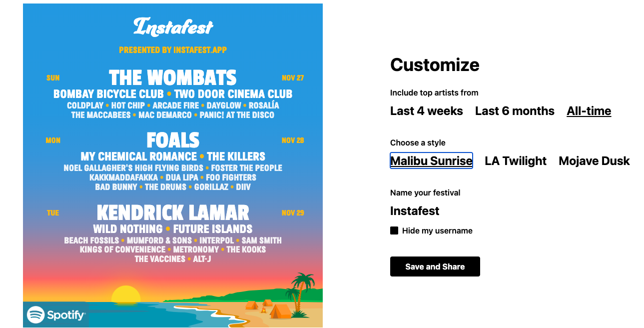Enable the Hide my username checkbox
This screenshot has width=644, height=328.
point(394,230)
